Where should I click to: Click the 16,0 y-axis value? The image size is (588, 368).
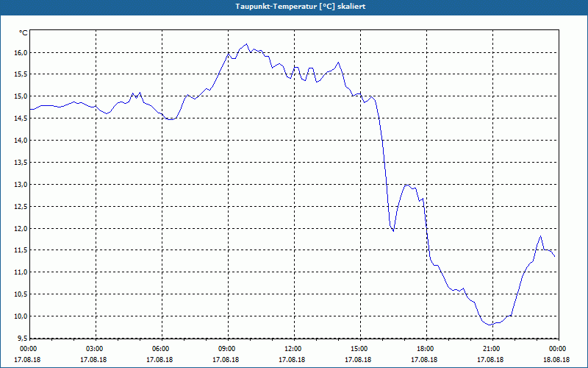[x=21, y=52]
